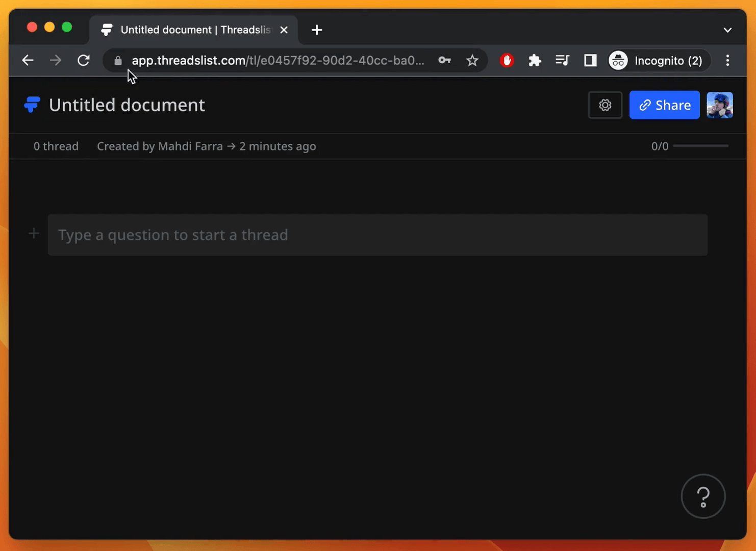
Task: Focus the 'Type a question to start a thread' field
Action: 377,235
